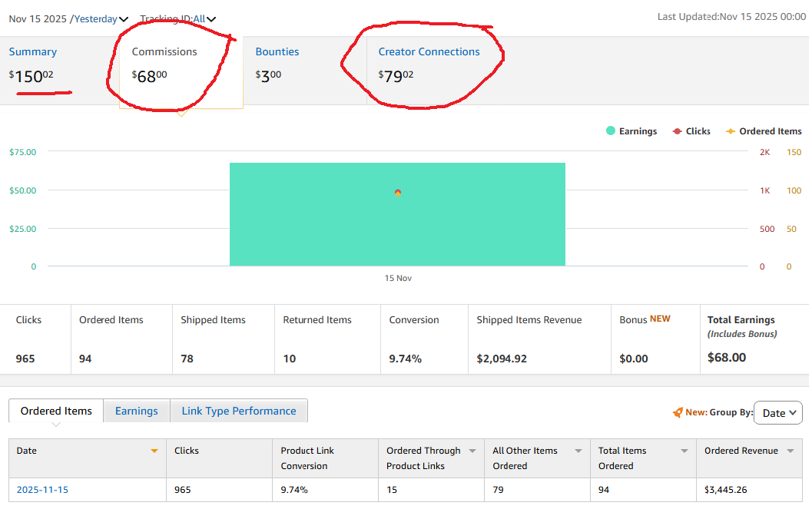Click the $75.00 earnings axis label
Screen dimensions: 812x509
click(23, 152)
